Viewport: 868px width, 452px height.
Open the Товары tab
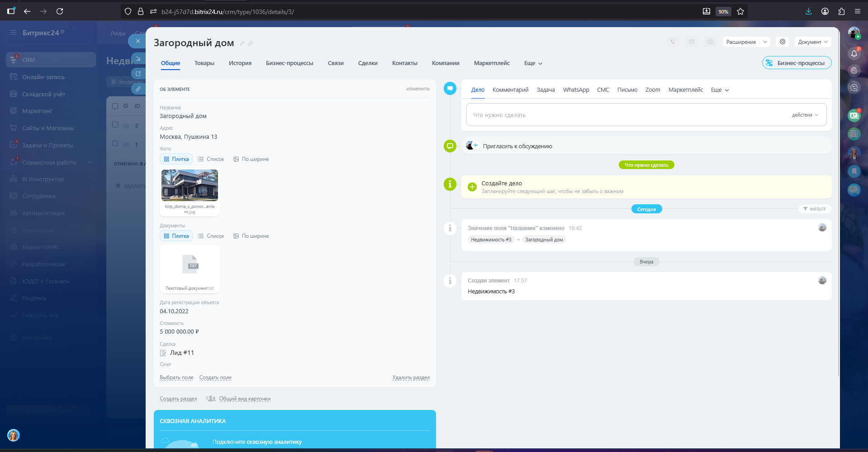tap(204, 63)
